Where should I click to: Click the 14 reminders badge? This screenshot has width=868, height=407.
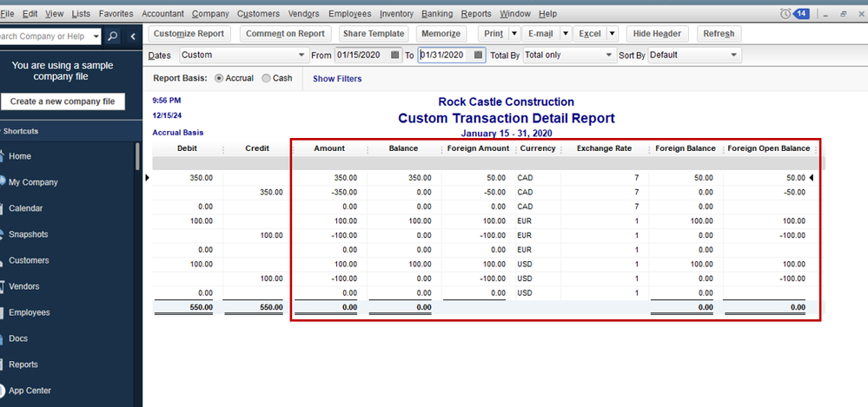(801, 14)
